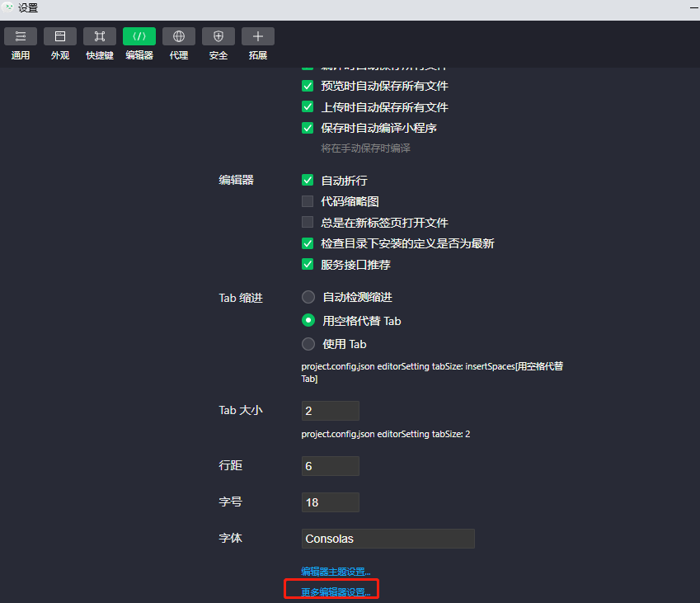The height and width of the screenshot is (603, 700).
Task: Click the Tab 大小 input field
Action: point(331,411)
